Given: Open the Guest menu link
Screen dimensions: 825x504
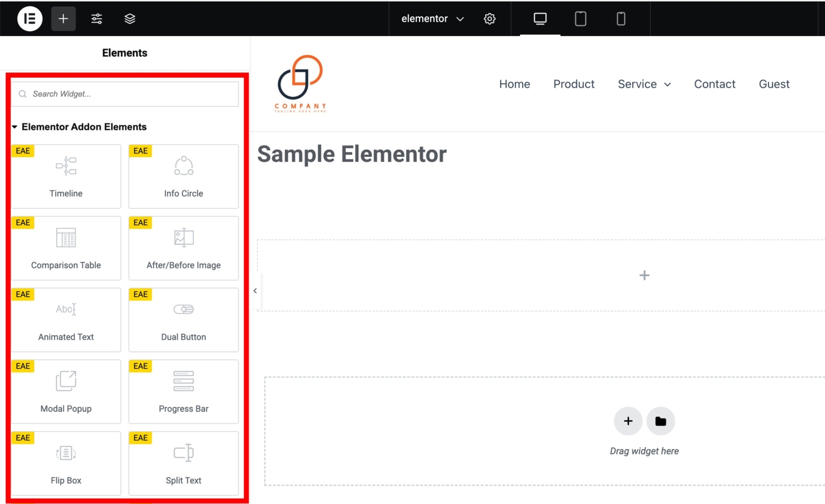Looking at the screenshot, I should (774, 84).
